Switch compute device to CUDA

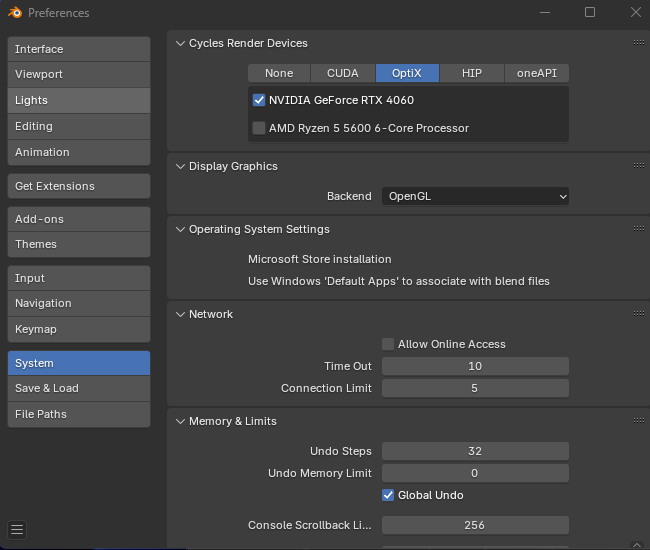(x=343, y=73)
